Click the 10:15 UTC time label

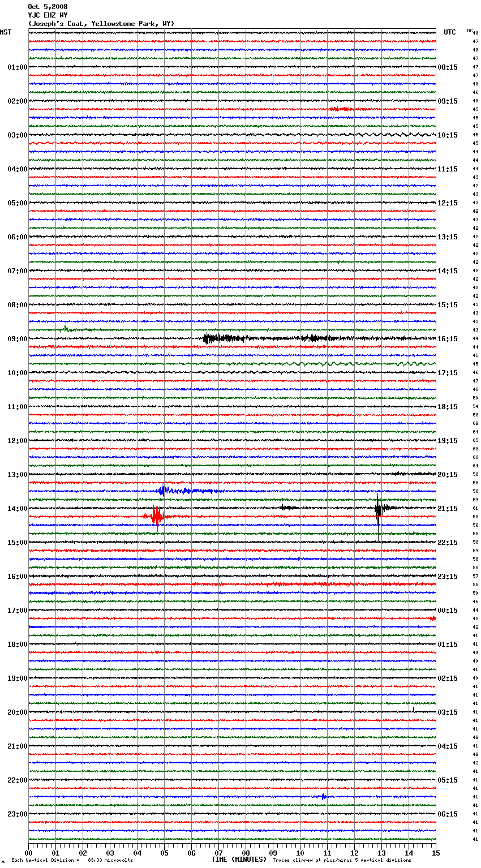(448, 135)
